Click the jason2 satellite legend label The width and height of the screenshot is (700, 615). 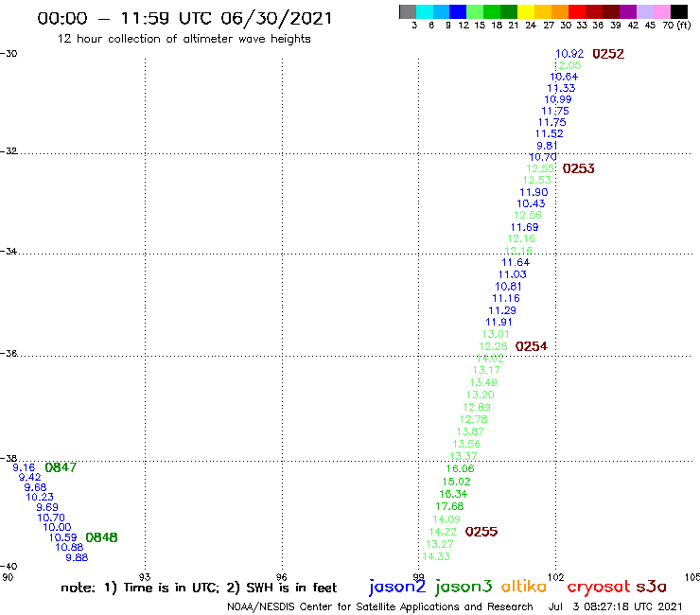pos(397,587)
